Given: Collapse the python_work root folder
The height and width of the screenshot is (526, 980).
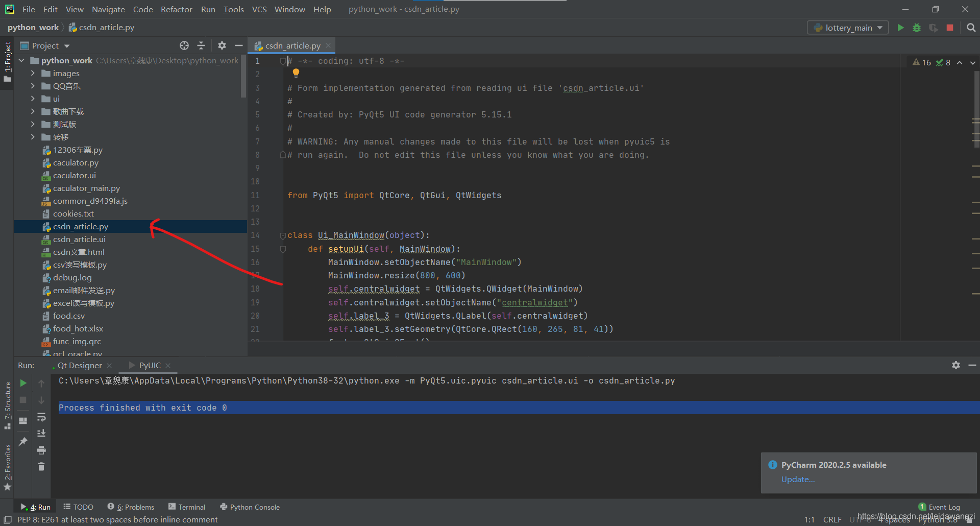Looking at the screenshot, I should pyautogui.click(x=22, y=60).
